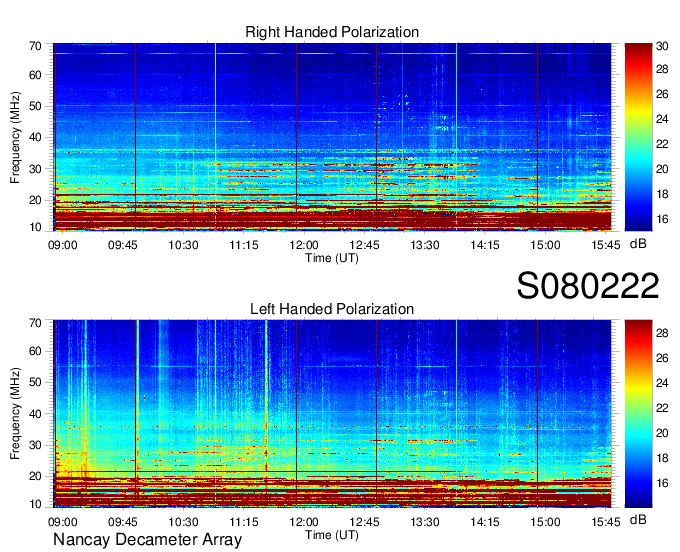Click the Left Handed spectrogram plot
This screenshot has width=680, height=552.
point(332,414)
